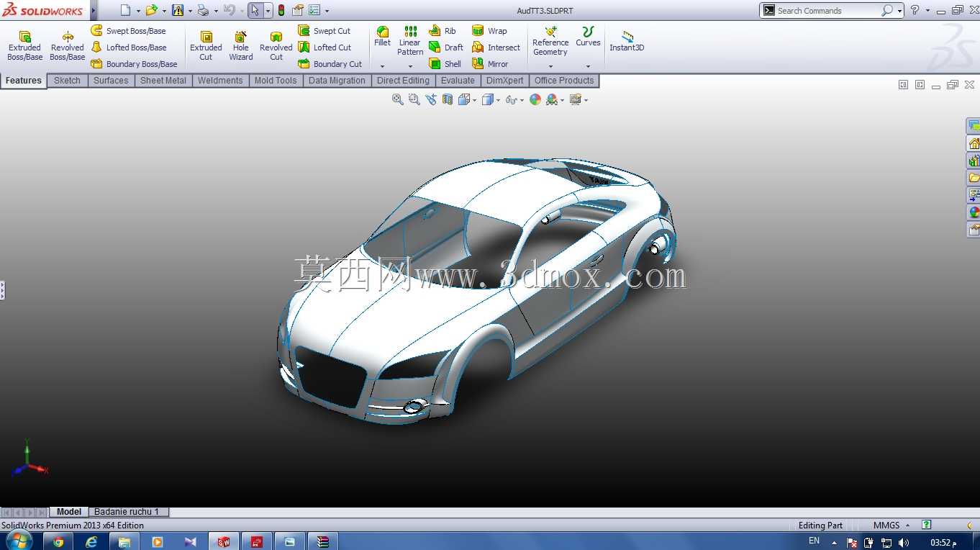Open the Options checklist icon
Image resolution: width=980 pixels, height=550 pixels.
point(314,11)
